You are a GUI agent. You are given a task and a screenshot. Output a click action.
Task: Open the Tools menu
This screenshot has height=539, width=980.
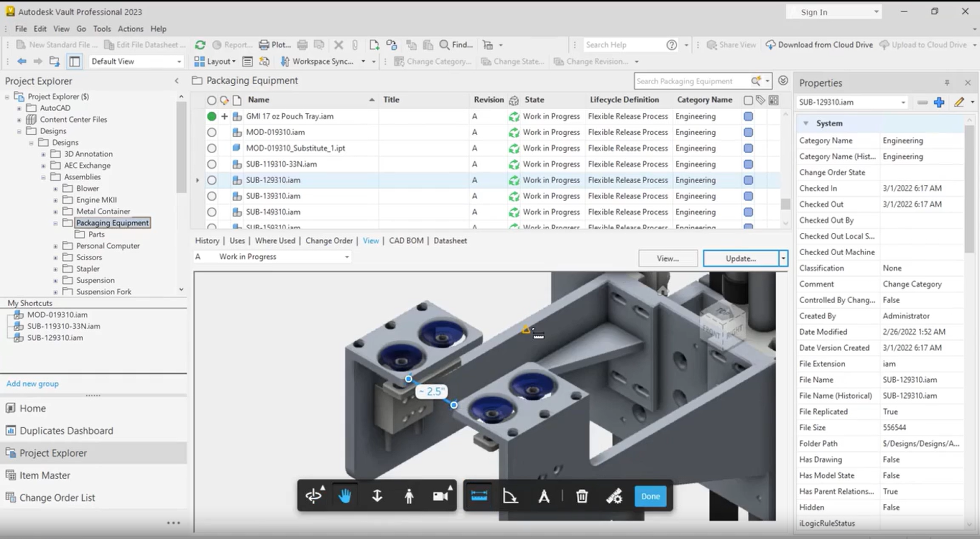102,29
